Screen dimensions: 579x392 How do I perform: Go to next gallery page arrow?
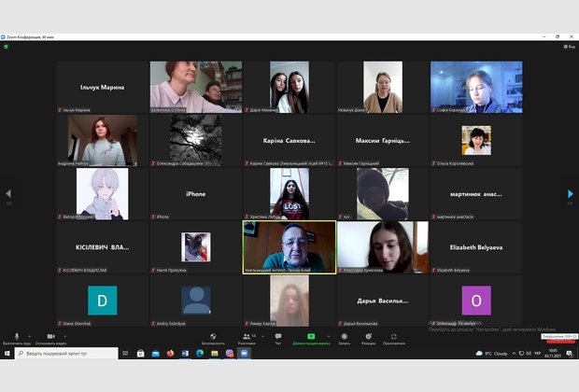[x=571, y=194]
